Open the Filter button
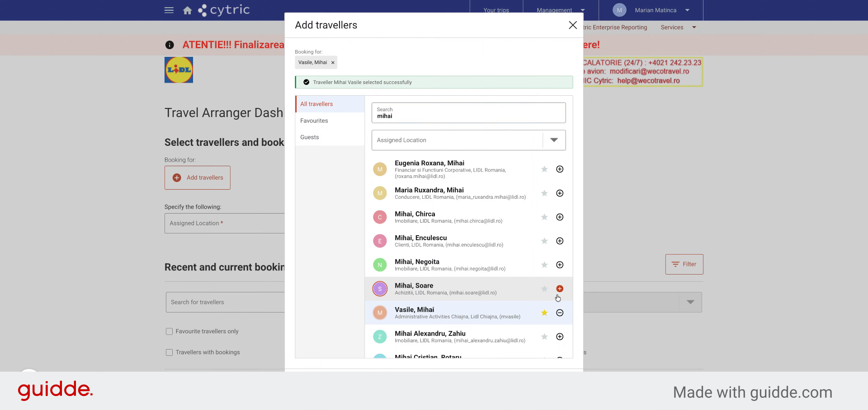This screenshot has width=868, height=410. click(684, 264)
